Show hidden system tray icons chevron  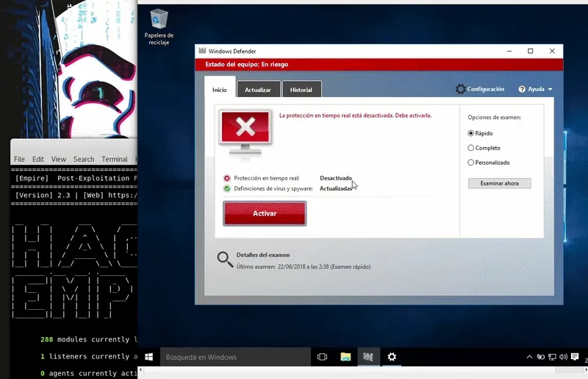(x=528, y=357)
